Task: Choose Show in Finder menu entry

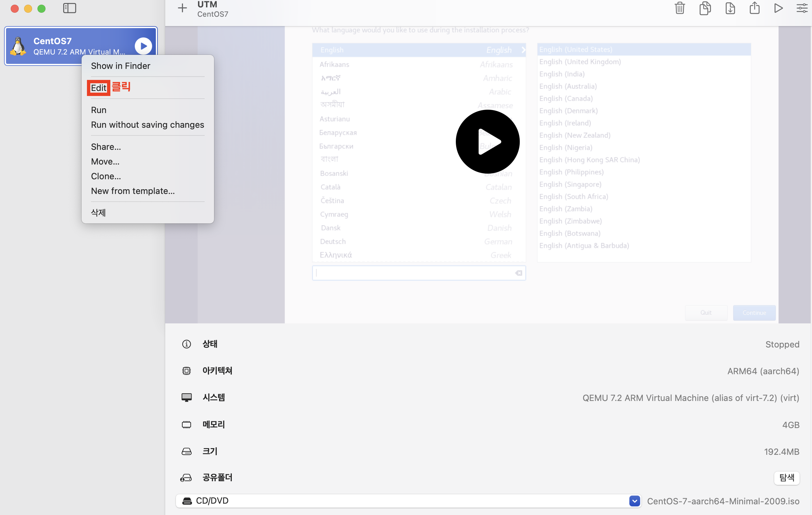Action: point(120,66)
